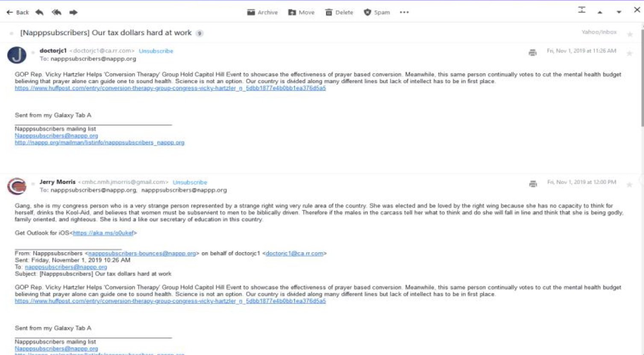Click the Reply All double-arrow icon
The width and height of the screenshot is (644, 355).
pyautogui.click(x=56, y=12)
